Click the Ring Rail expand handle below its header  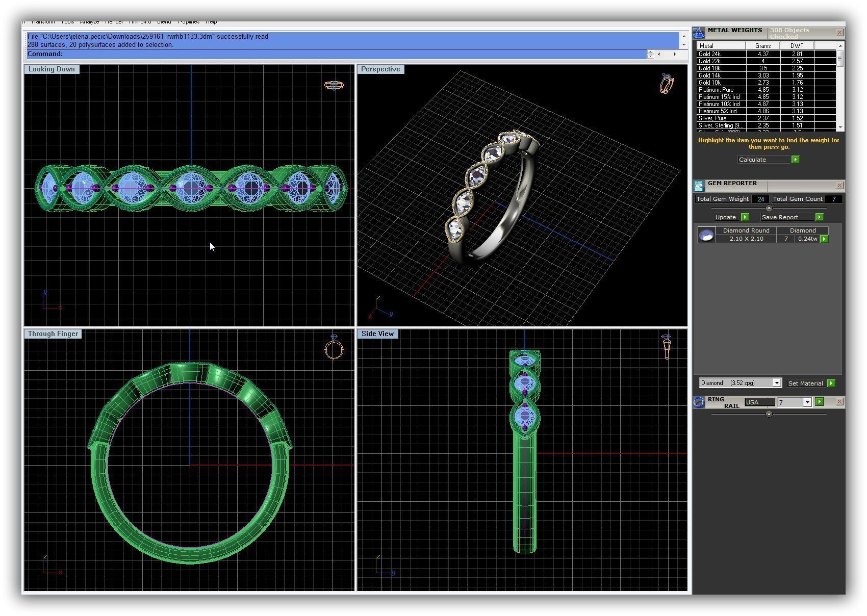(769, 414)
